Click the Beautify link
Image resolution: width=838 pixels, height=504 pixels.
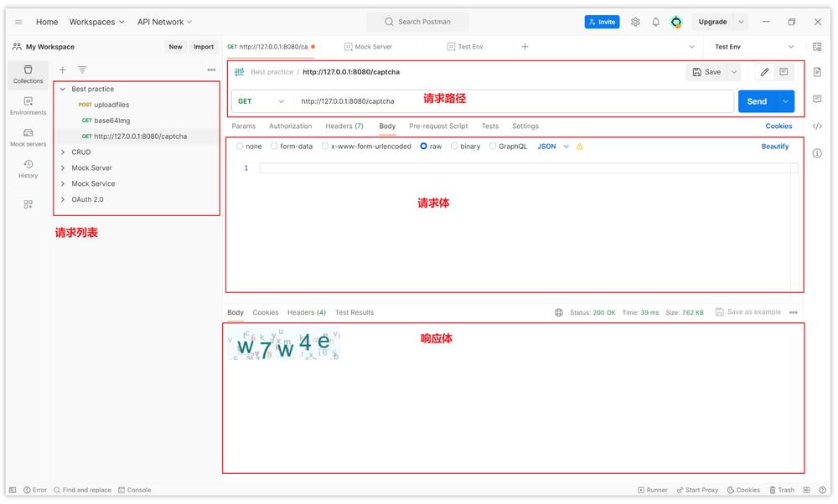774,146
